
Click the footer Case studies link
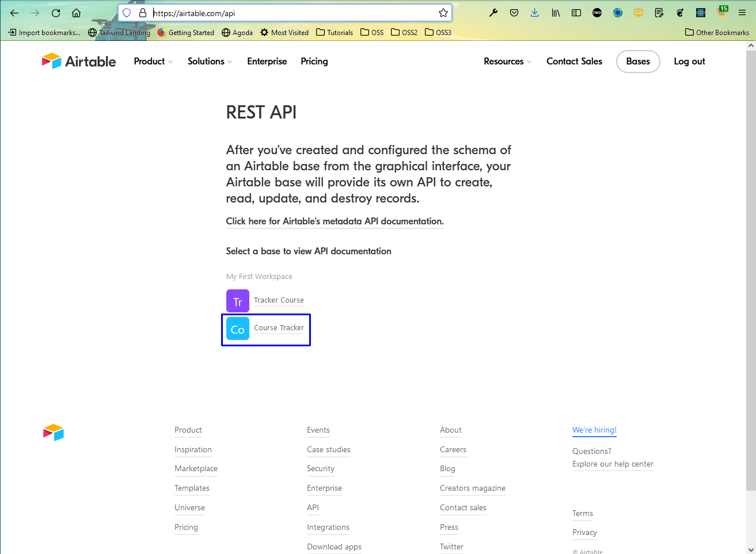(x=328, y=449)
